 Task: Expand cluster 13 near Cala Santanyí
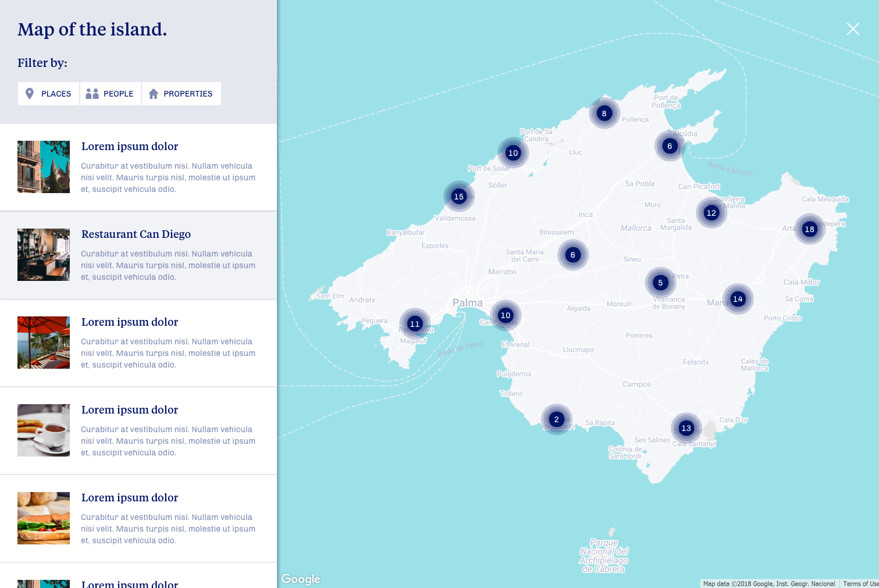coord(686,428)
